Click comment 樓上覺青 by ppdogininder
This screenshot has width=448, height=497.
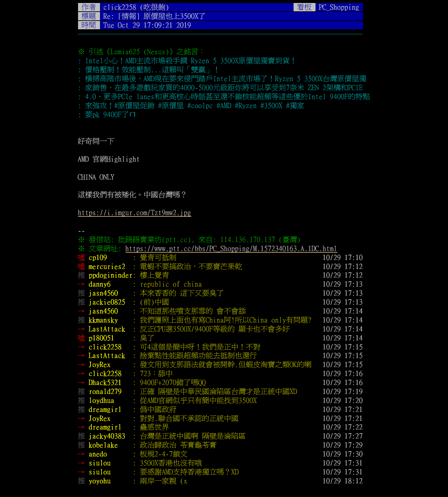(x=154, y=275)
